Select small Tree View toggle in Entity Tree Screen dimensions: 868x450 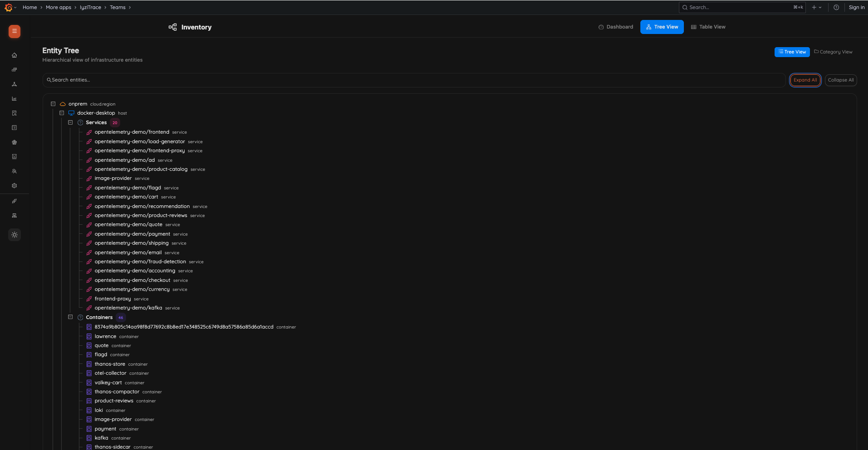(792, 52)
